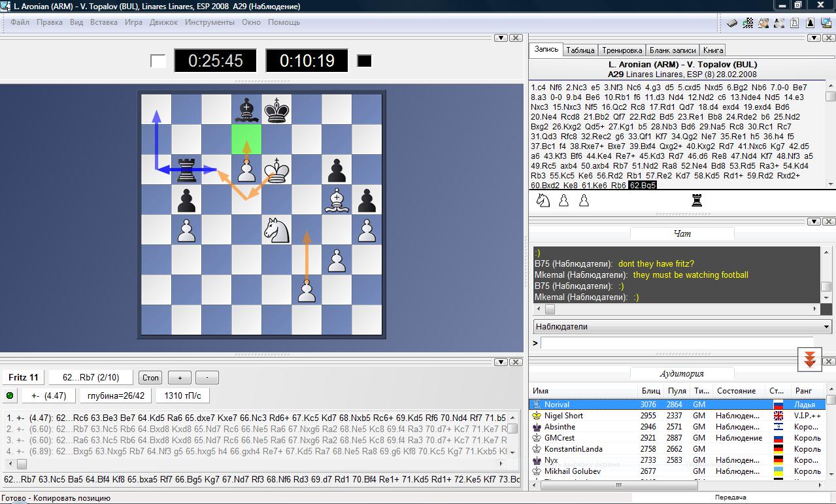Click the flip board checkered icon
836x504 pixels.
[x=748, y=23]
